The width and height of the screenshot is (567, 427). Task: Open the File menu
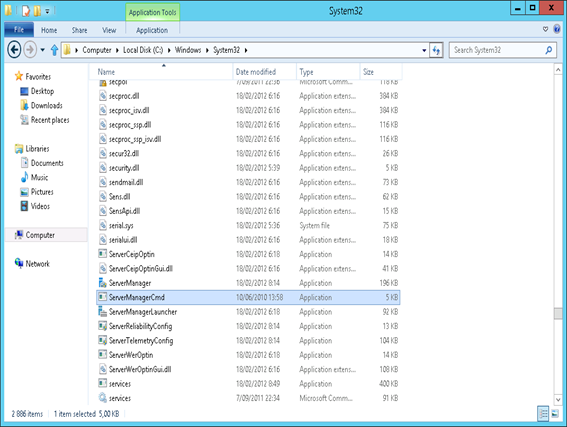19,30
